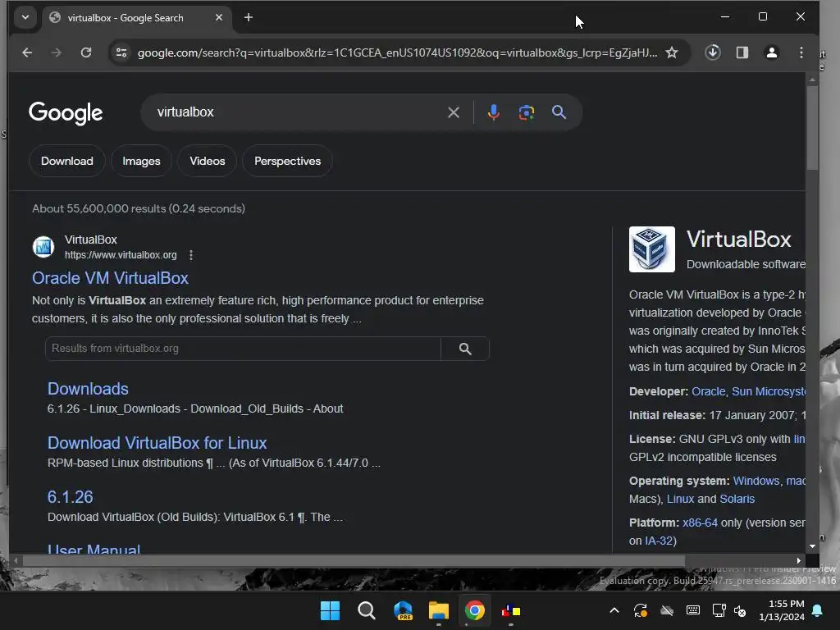
Task: Open more options beside virtualbox.org URL
Action: pos(190,255)
